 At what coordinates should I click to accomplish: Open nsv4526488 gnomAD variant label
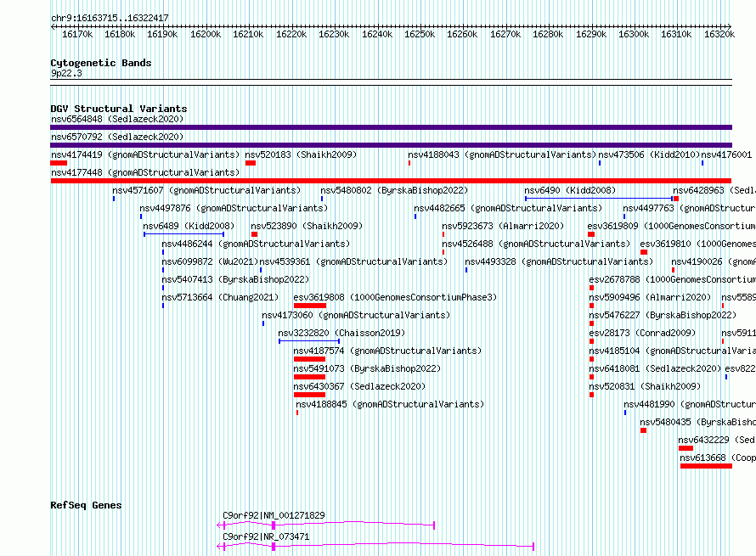click(536, 244)
